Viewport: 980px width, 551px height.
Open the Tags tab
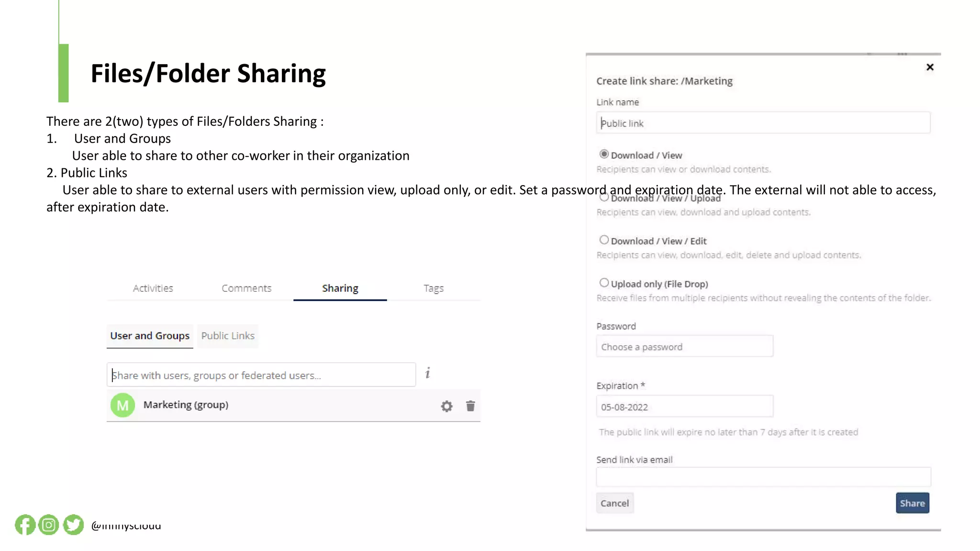pyautogui.click(x=434, y=288)
